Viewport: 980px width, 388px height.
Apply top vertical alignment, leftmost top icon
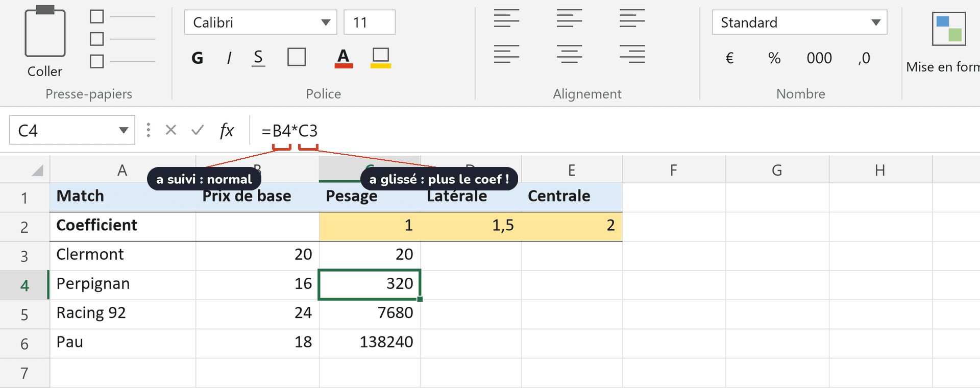coord(506,18)
